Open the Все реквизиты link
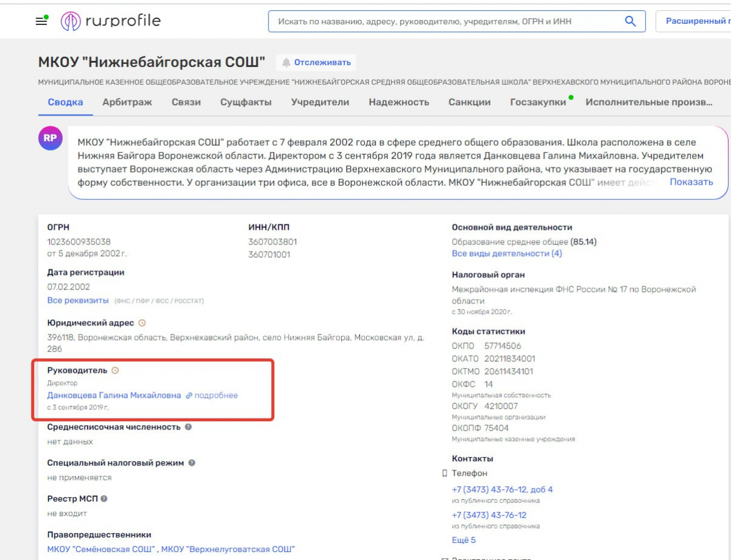The image size is (731, 560). pyautogui.click(x=78, y=300)
